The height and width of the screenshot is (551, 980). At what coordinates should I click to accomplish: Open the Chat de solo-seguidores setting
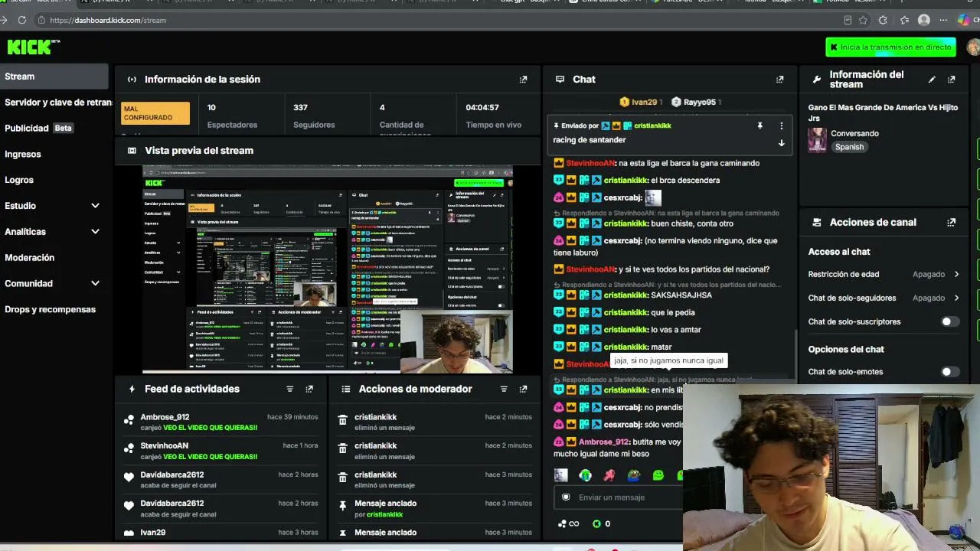coord(884,298)
